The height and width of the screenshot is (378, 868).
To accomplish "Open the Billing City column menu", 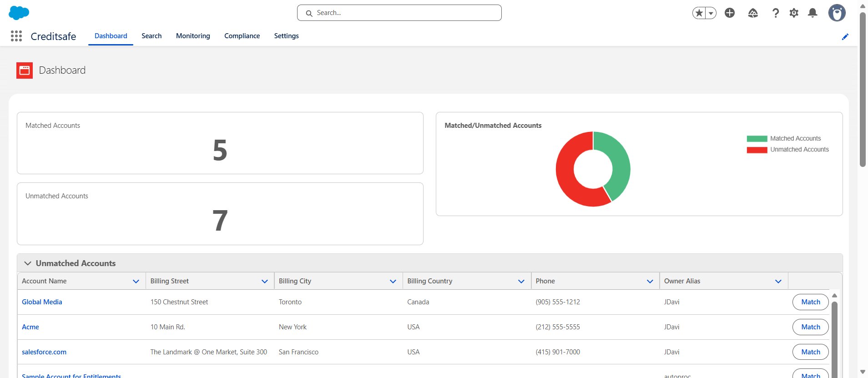I will pyautogui.click(x=393, y=282).
